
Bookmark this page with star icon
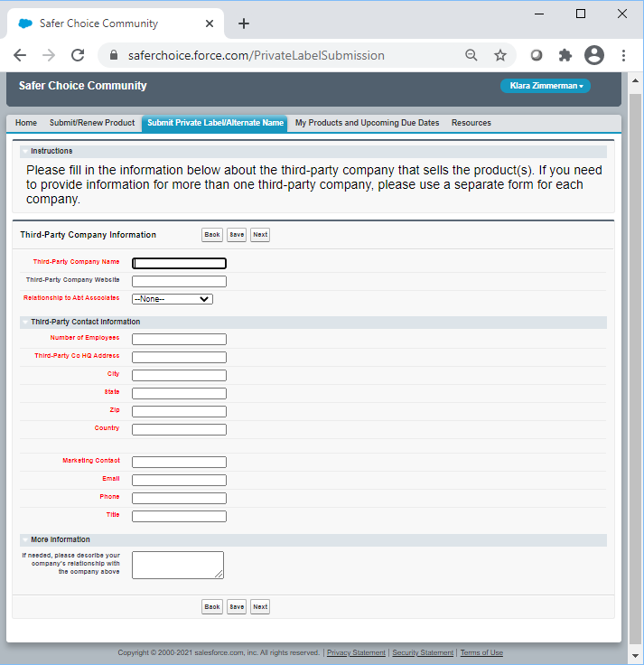click(499, 55)
